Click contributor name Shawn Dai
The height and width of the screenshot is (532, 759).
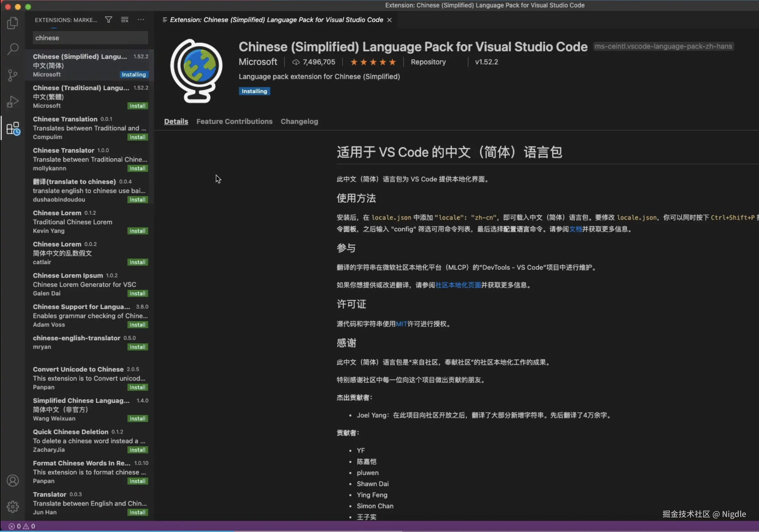[373, 484]
